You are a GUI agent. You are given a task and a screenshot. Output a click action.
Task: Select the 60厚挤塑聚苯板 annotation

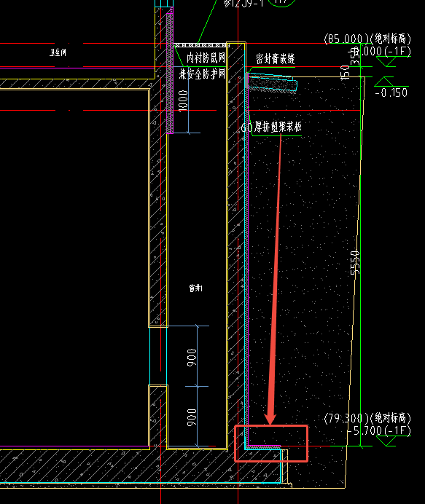[271, 127]
